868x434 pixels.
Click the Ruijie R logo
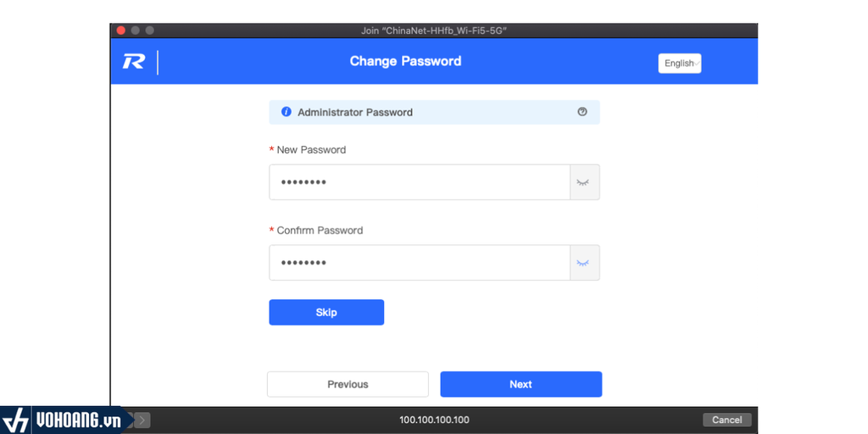coord(134,62)
